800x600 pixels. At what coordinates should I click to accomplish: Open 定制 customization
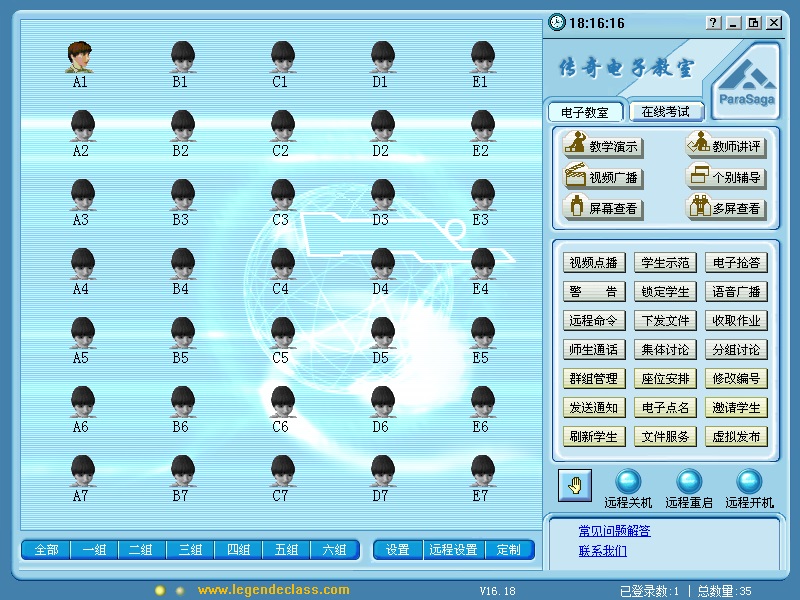509,549
